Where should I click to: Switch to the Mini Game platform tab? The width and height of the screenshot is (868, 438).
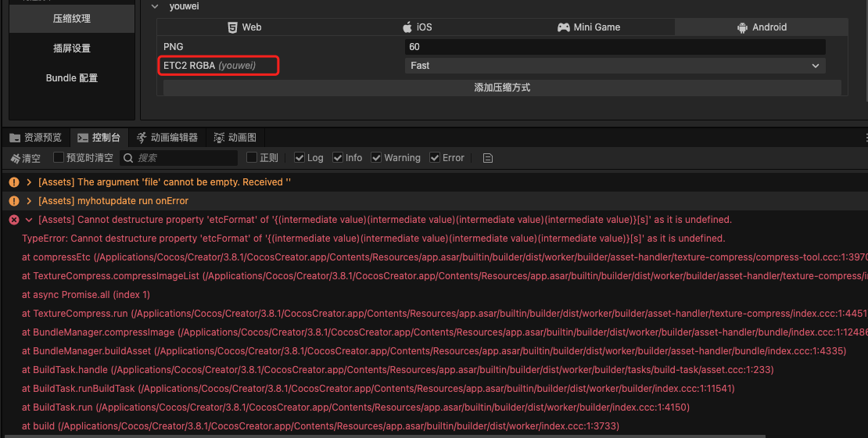(x=589, y=27)
